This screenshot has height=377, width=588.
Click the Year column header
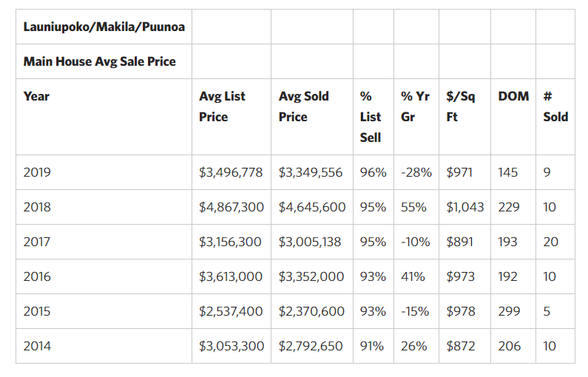point(36,96)
